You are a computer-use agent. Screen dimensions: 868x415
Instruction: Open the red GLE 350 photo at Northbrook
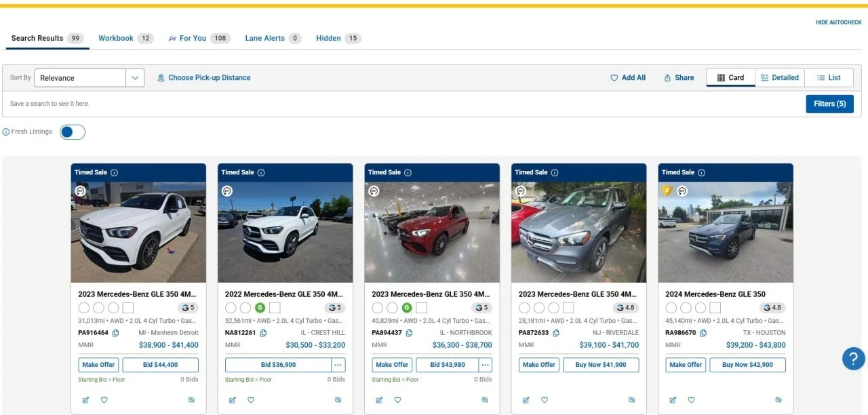tap(432, 232)
